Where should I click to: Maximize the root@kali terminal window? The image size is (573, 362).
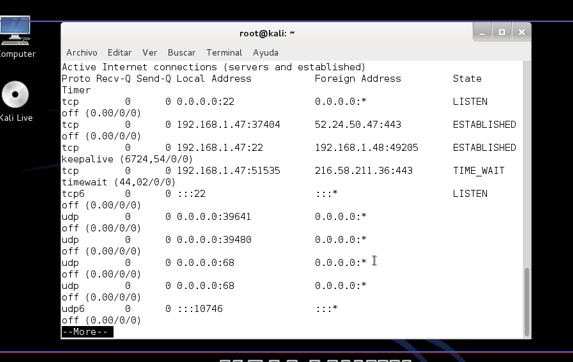tap(502, 33)
